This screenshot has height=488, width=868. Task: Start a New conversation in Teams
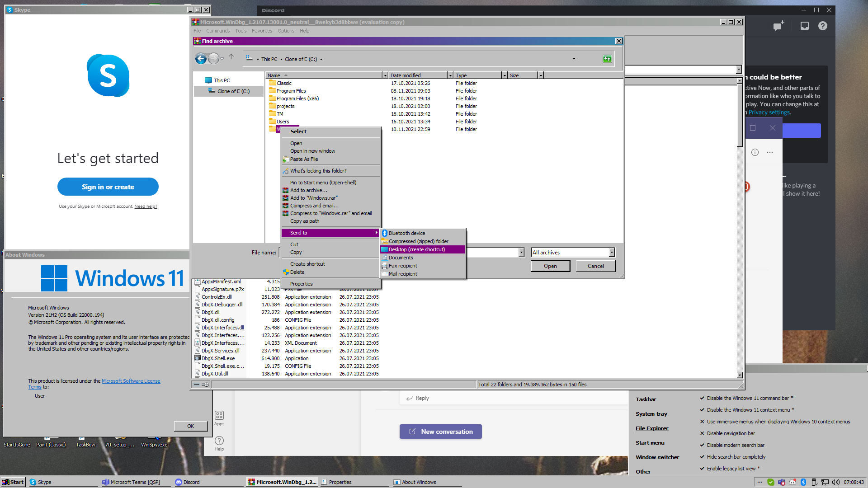pos(440,432)
